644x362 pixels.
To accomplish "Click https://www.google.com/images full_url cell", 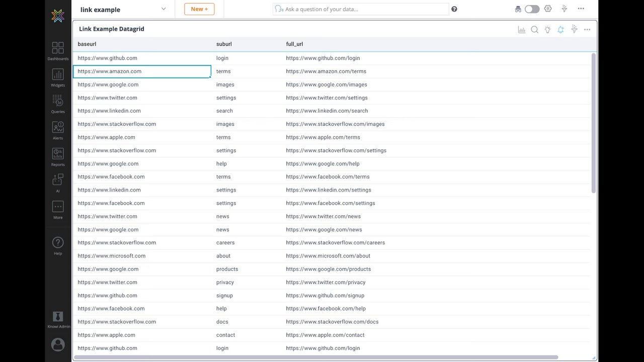I will click(436, 84).
